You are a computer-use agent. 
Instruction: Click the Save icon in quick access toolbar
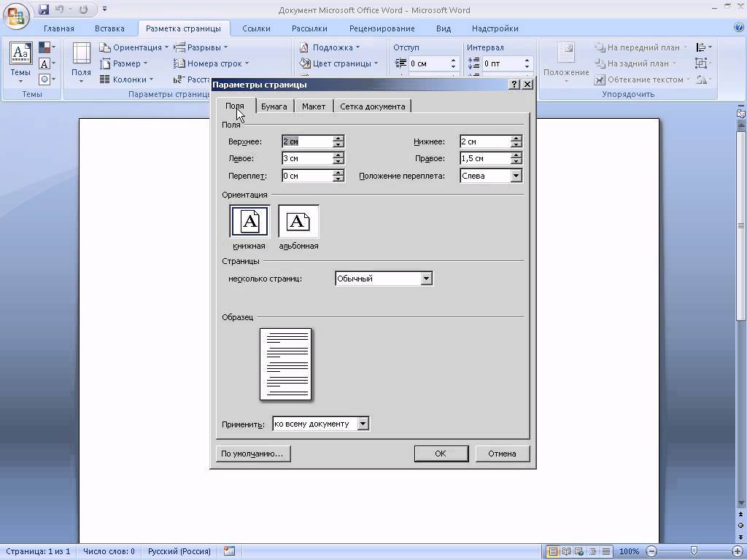click(44, 9)
